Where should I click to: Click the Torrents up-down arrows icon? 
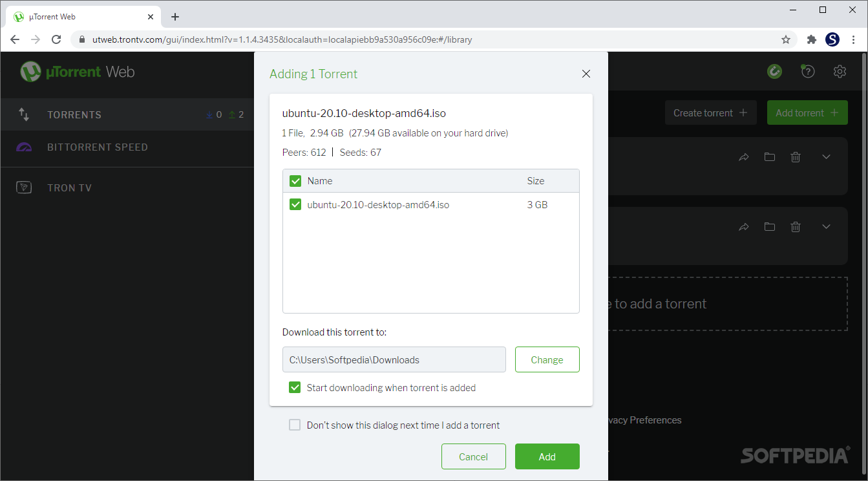coord(24,114)
